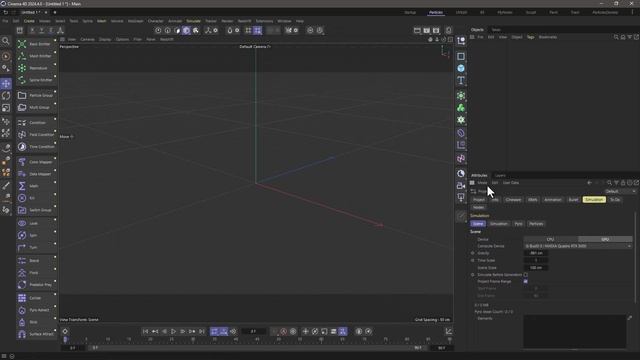This screenshot has height=360, width=640.
Task: Add a Field Condition
Action: pyautogui.click(x=36, y=134)
